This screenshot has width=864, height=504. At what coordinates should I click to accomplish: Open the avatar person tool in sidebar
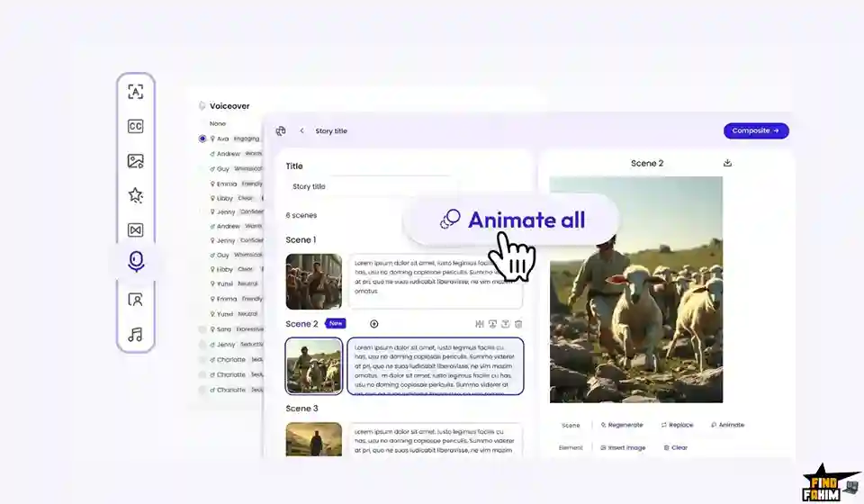(136, 300)
